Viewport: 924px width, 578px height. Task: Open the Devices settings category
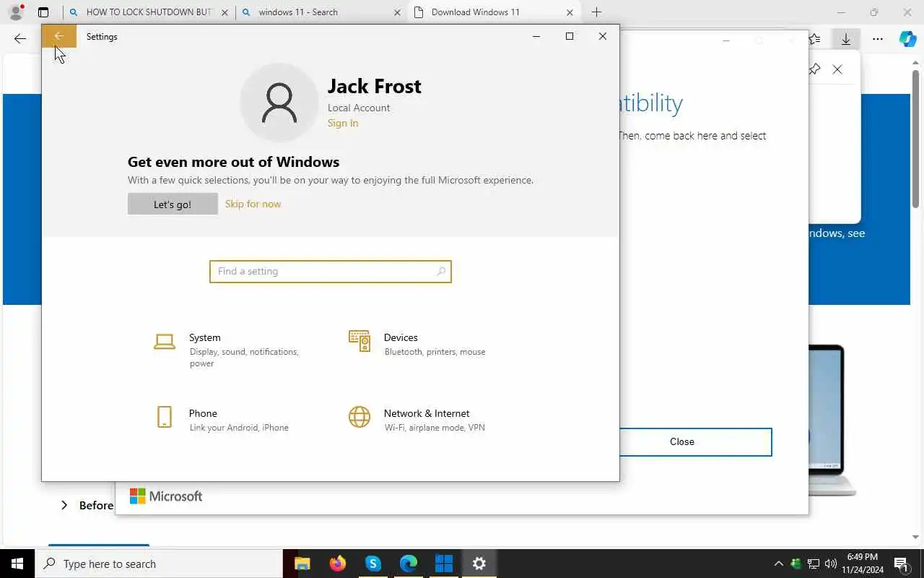click(x=417, y=344)
